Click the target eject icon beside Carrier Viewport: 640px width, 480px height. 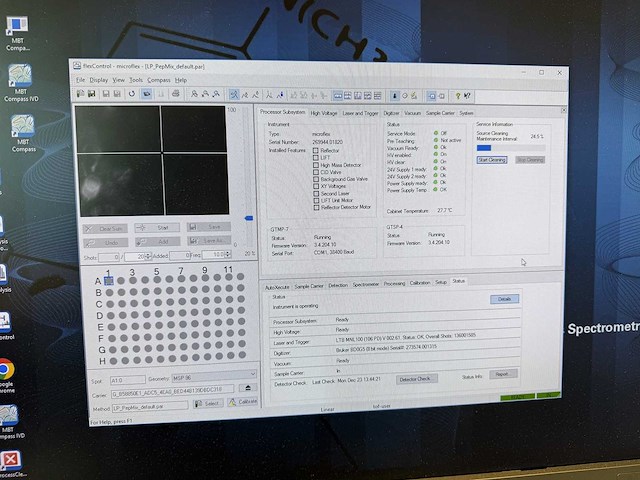[x=248, y=388]
